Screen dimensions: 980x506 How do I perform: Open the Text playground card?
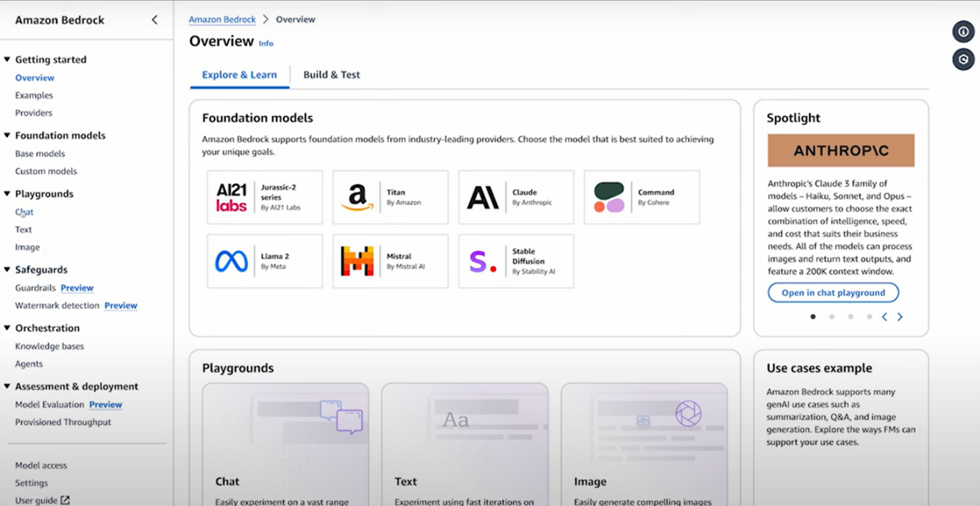tap(465, 444)
